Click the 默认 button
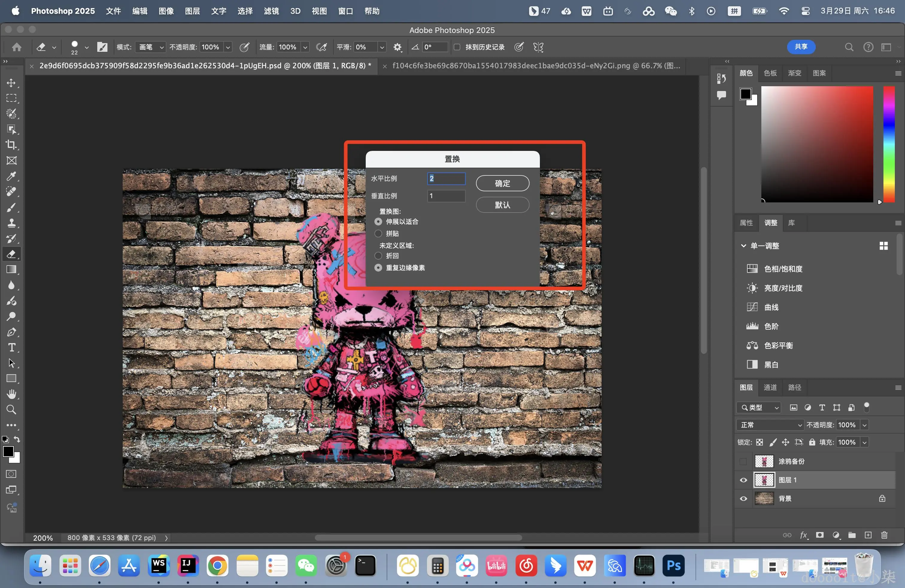905x588 pixels. coord(502,205)
